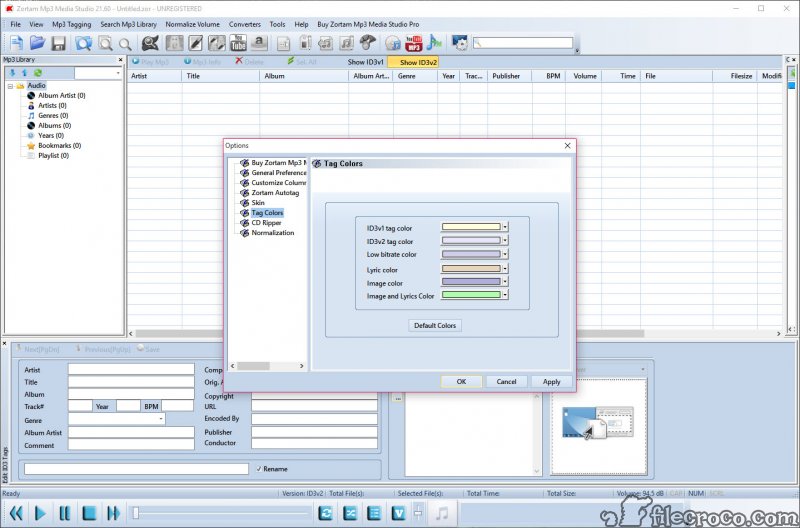Open the Genre combo box dropdown
This screenshot has width=800, height=528.
[x=161, y=419]
